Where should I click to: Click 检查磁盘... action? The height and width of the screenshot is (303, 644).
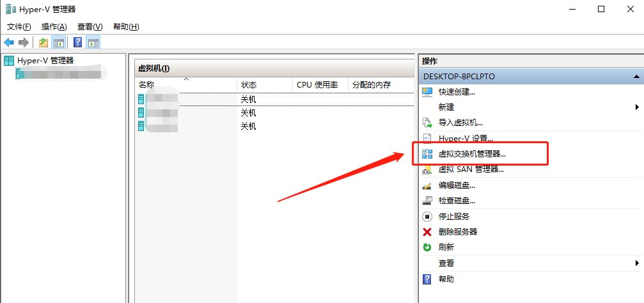coord(457,201)
